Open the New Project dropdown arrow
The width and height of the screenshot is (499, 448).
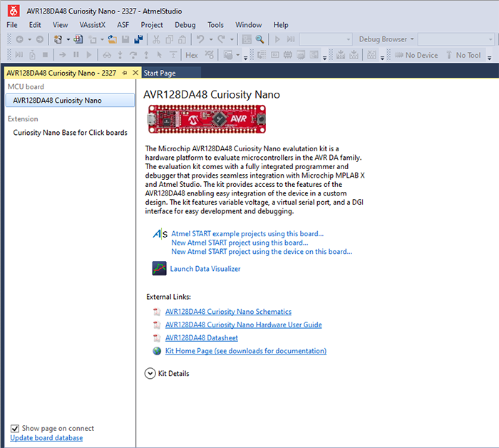68,39
